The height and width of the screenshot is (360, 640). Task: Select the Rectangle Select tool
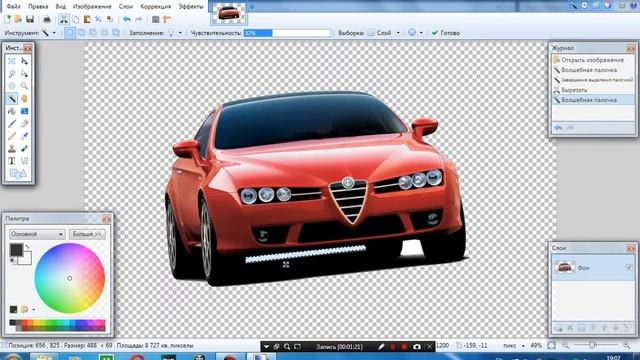[12, 61]
